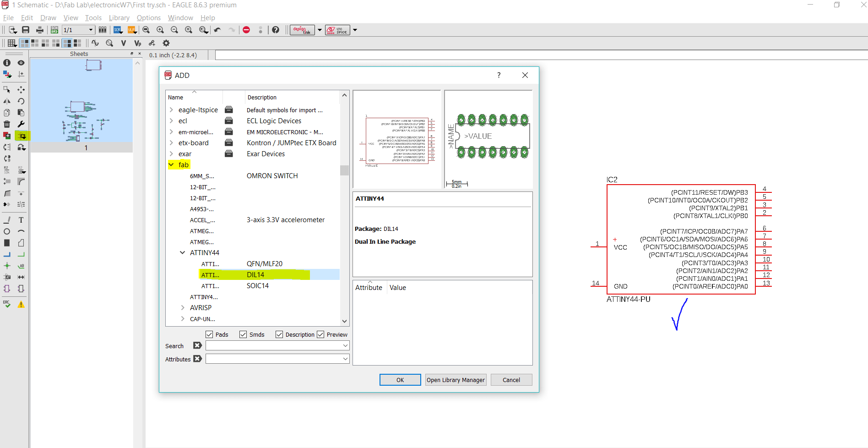Collapse the ATTINY44 device node
This screenshot has height=448, width=868.
tap(183, 252)
